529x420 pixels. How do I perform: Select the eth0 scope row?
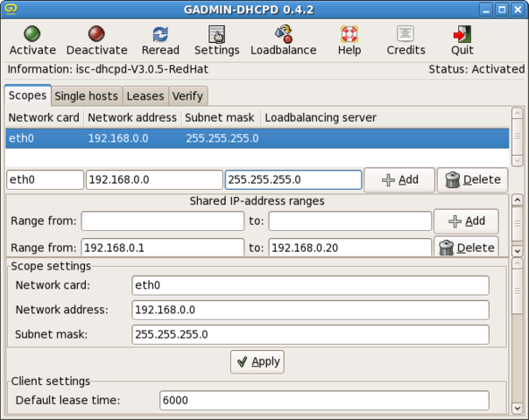coord(257,138)
